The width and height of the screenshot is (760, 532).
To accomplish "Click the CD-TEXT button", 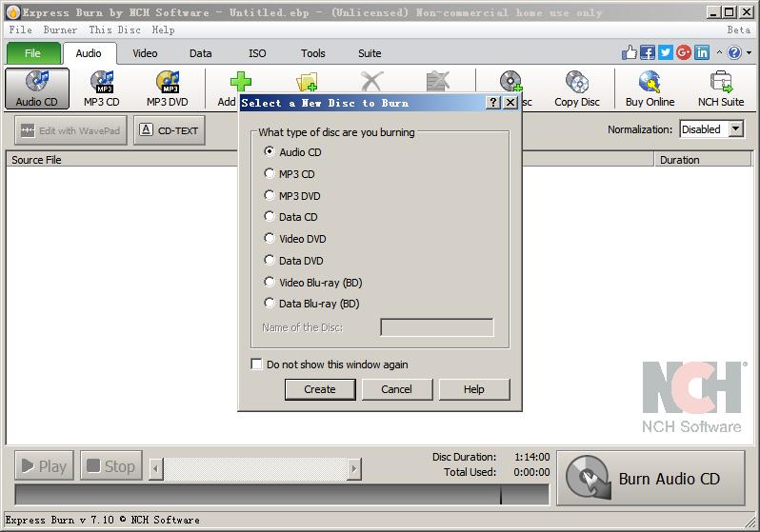I will [170, 129].
